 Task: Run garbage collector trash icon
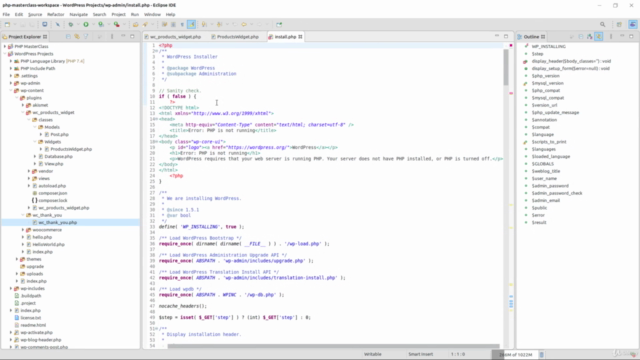point(542,355)
